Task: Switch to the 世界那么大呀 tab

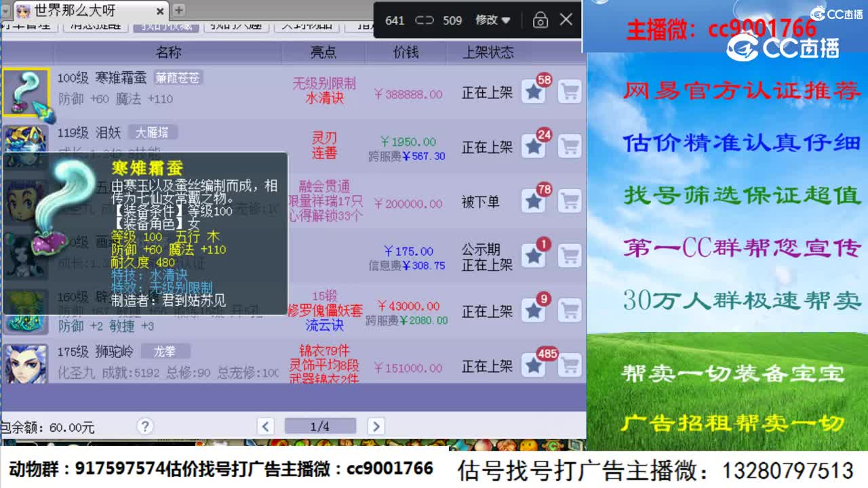Action: [x=90, y=10]
